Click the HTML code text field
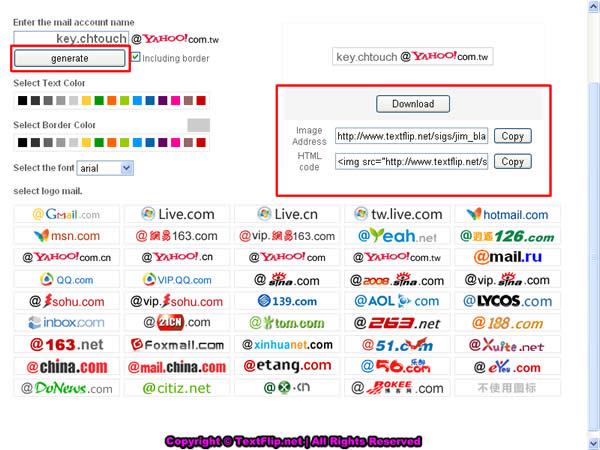Image resolution: width=600 pixels, height=450 pixels. pyautogui.click(x=411, y=162)
